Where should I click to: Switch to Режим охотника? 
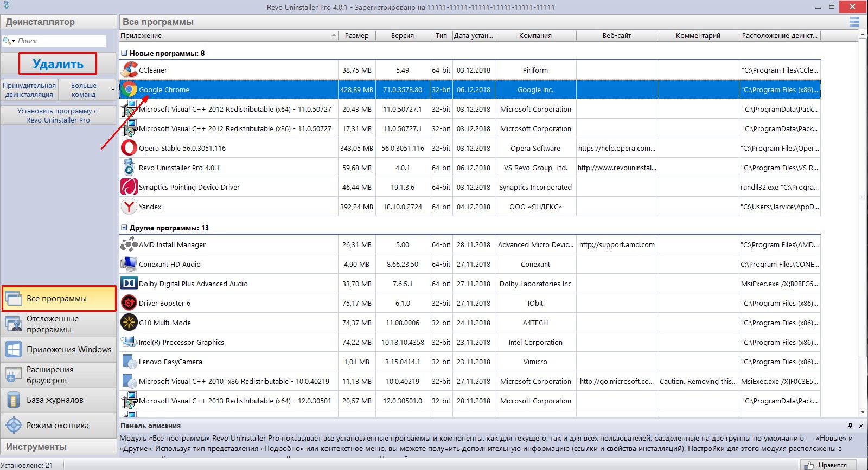(59, 426)
